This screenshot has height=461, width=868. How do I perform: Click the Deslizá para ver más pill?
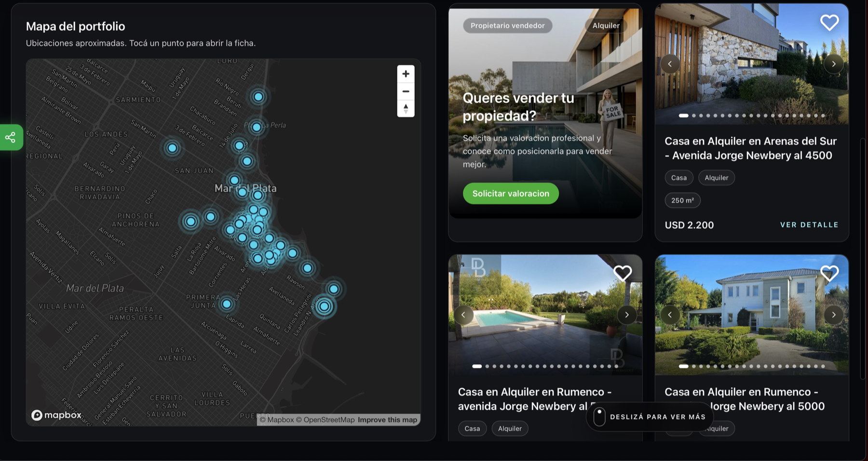pos(651,417)
